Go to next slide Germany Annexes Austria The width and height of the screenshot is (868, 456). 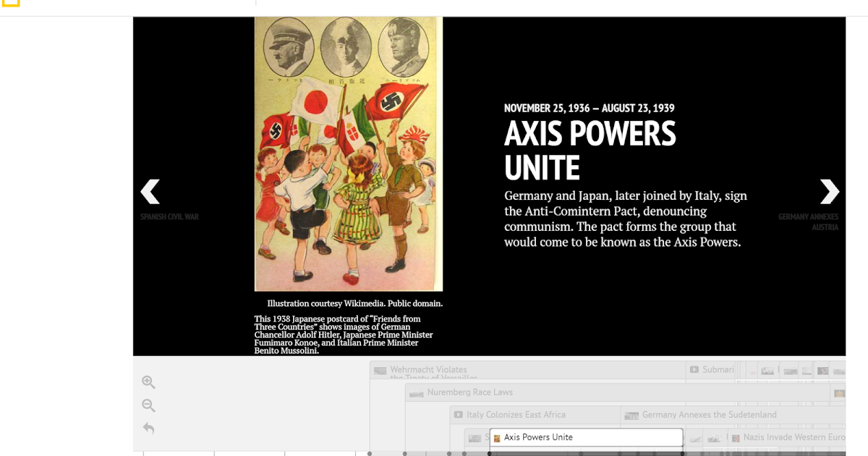829,192
